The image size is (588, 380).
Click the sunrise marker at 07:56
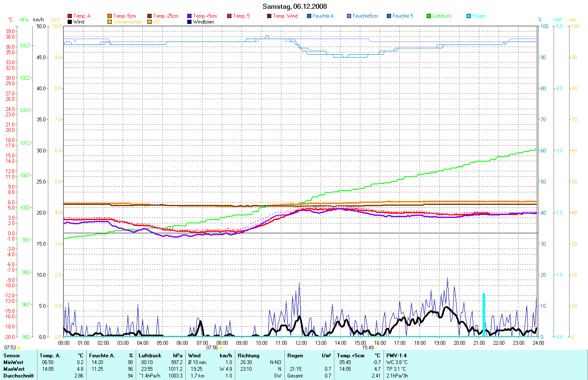point(220,348)
